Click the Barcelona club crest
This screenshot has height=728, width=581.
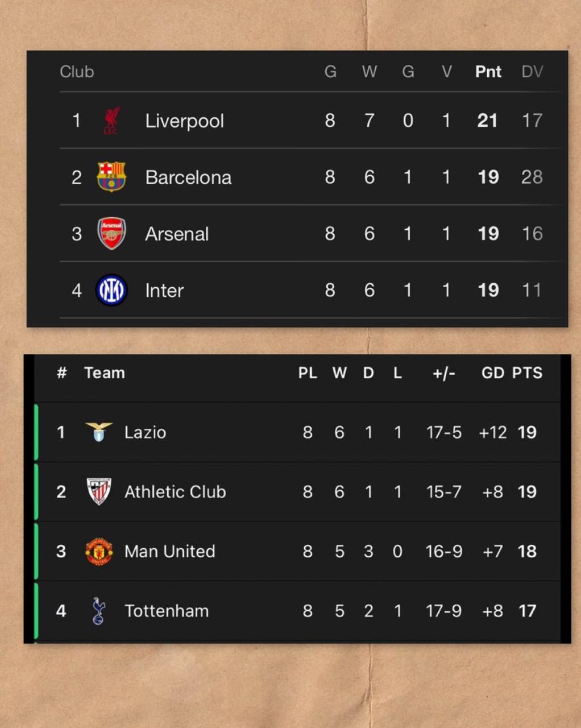(x=111, y=177)
